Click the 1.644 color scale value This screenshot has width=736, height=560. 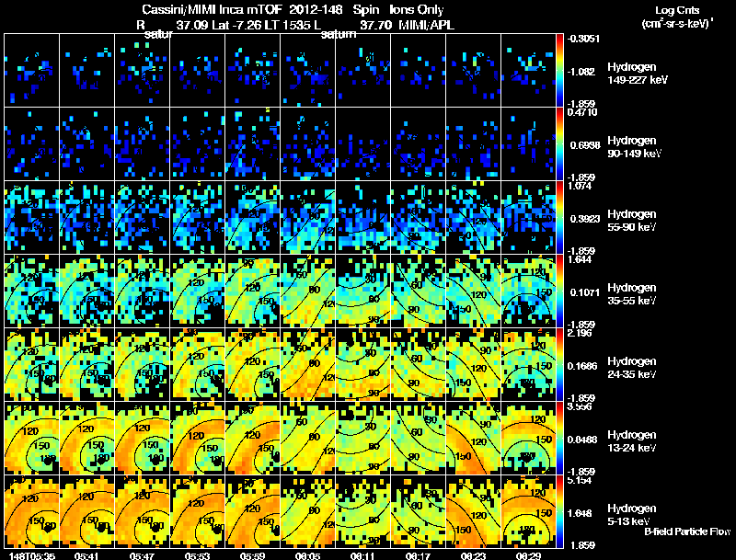580,259
